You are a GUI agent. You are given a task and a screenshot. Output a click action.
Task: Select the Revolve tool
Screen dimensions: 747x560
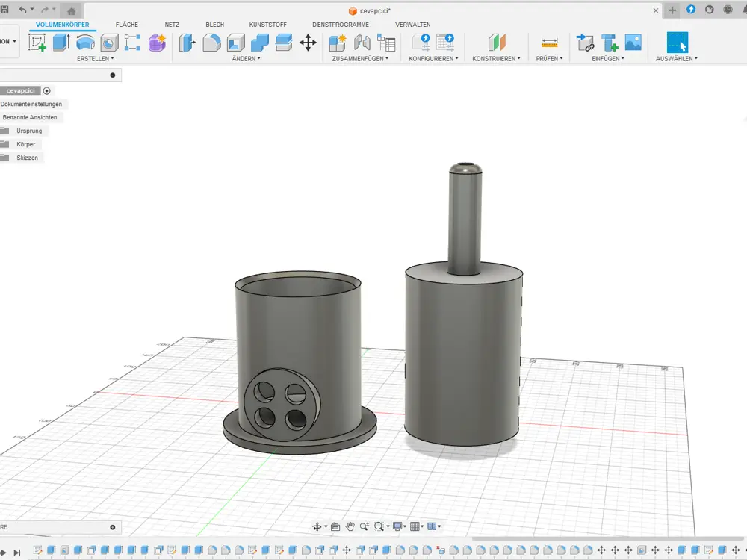85,43
